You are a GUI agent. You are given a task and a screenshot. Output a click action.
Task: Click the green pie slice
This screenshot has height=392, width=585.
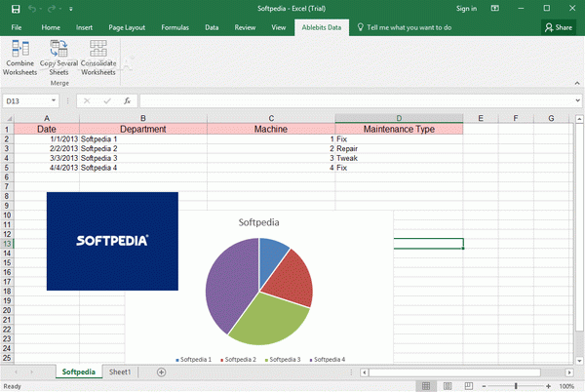(270, 321)
